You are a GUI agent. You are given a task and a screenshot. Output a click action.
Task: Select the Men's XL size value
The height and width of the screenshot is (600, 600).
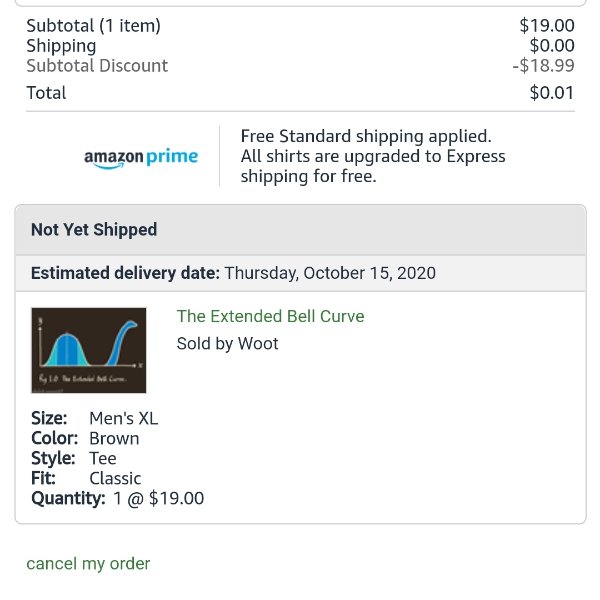pyautogui.click(x=123, y=418)
